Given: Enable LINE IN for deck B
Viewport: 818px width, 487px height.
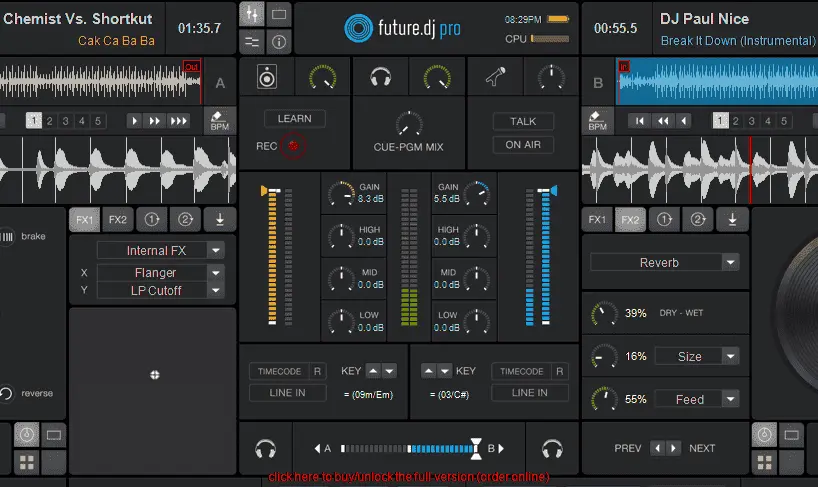Looking at the screenshot, I should point(530,393).
